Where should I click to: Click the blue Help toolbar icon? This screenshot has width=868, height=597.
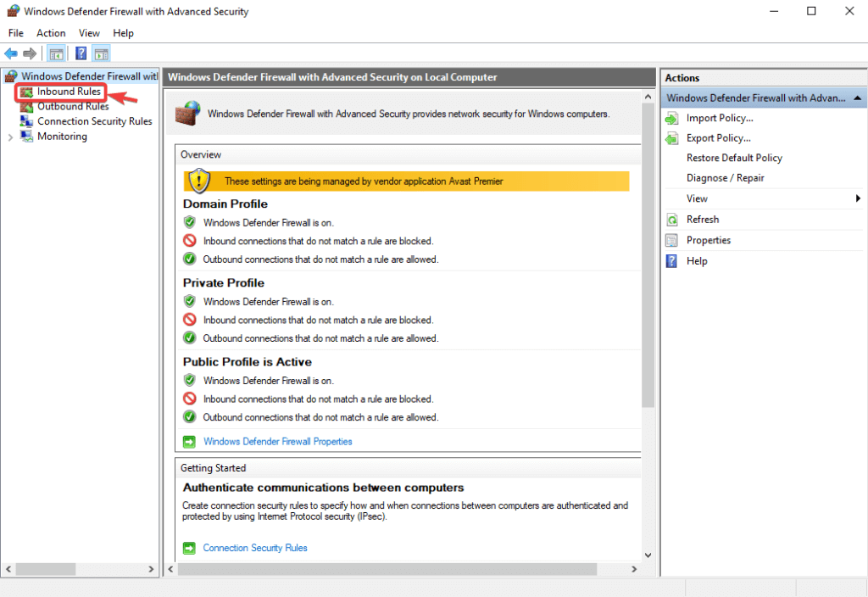click(x=81, y=53)
